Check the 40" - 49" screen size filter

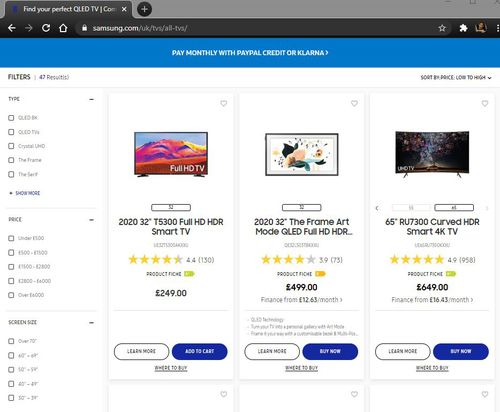click(x=11, y=384)
